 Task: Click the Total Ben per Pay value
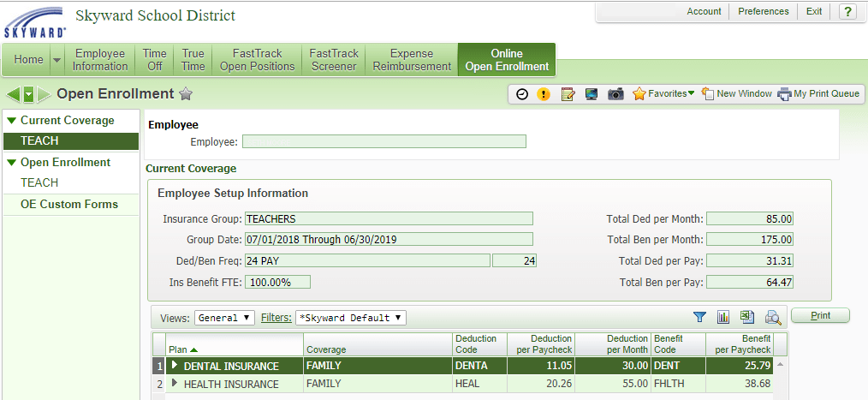(x=750, y=282)
